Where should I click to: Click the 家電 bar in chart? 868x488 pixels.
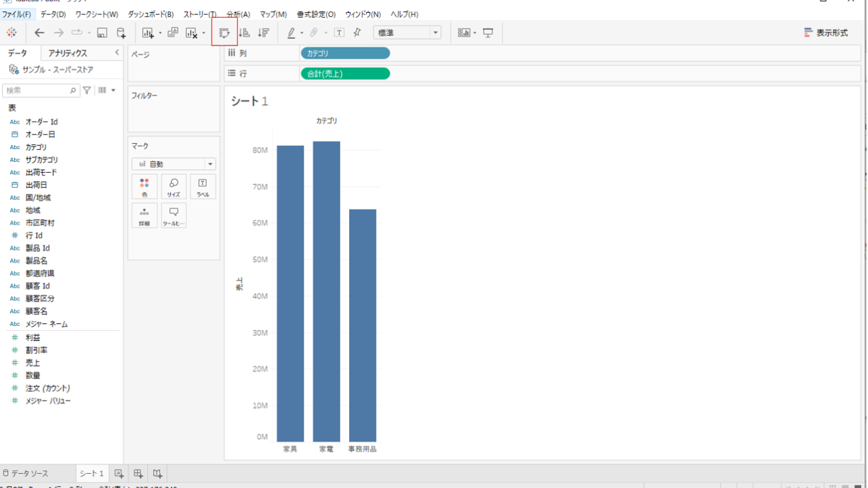coord(326,291)
